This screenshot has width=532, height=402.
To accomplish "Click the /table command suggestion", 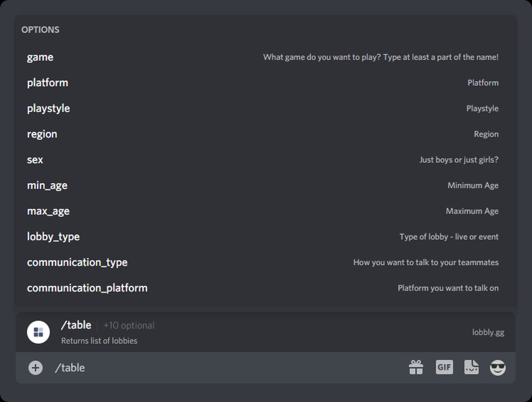I will [76, 326].
